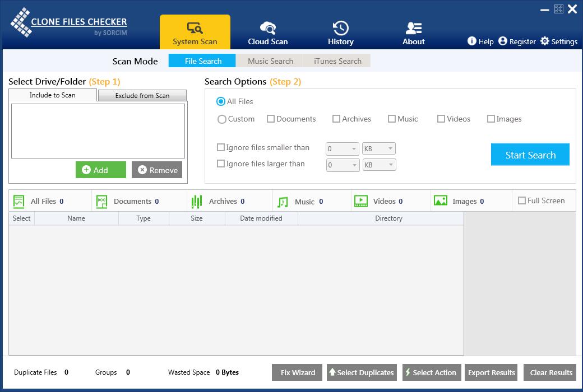583x392 pixels.
Task: Click the Help info icon
Action: (x=472, y=41)
